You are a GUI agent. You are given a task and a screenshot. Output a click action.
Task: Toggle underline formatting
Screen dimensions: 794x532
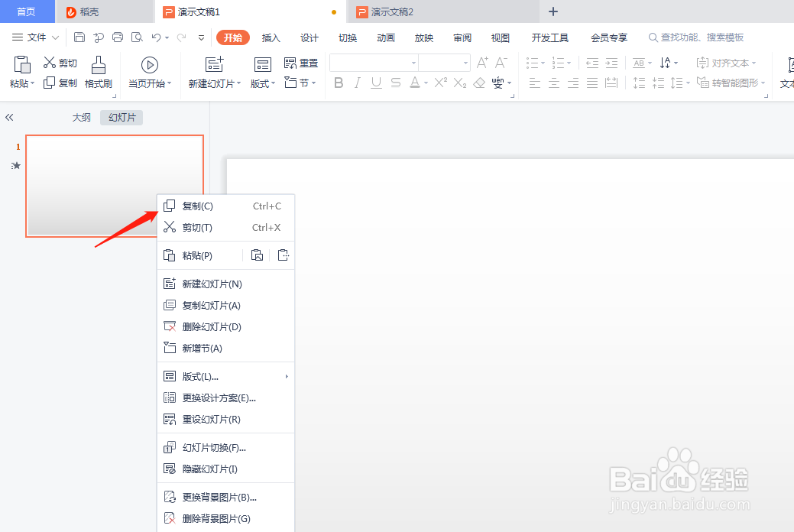click(375, 83)
